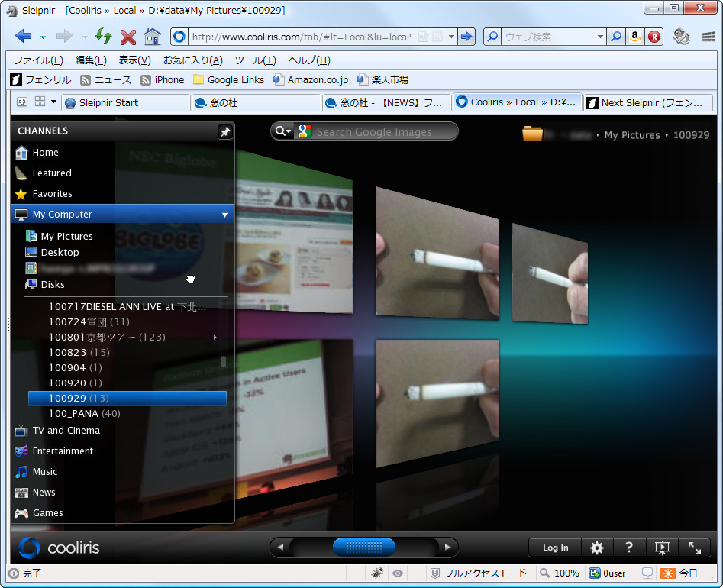
Task: Click the speech bubble icon in status bar
Action: [x=647, y=573]
